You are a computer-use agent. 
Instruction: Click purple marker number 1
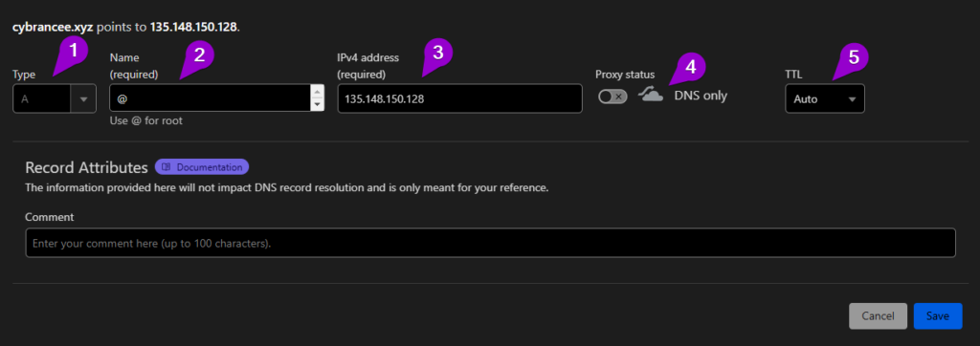tap(74, 50)
